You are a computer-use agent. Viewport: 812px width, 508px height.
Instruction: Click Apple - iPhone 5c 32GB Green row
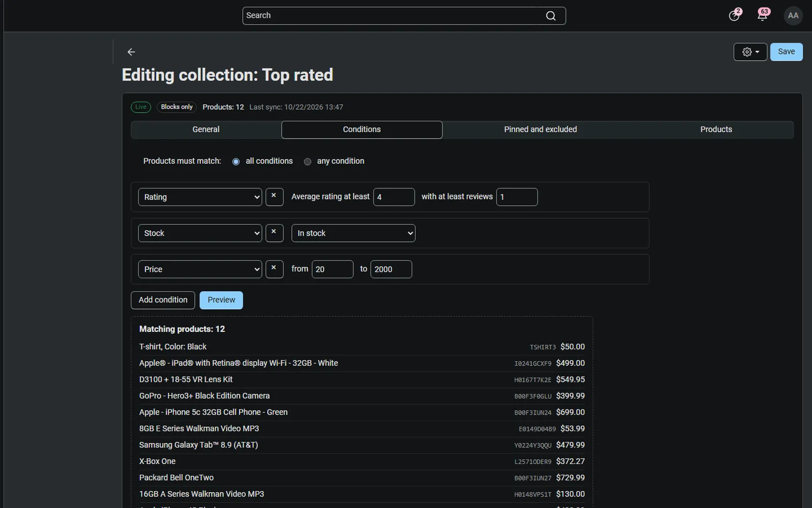point(362,412)
